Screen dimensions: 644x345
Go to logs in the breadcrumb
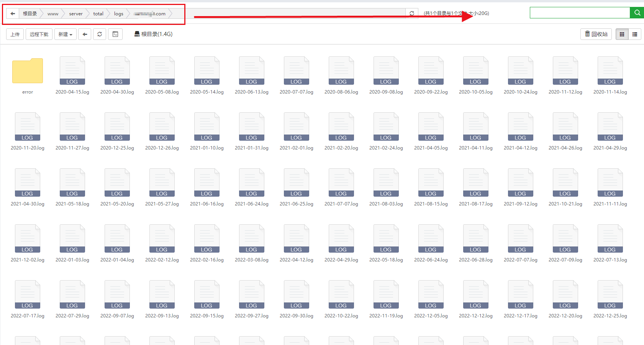pyautogui.click(x=119, y=14)
